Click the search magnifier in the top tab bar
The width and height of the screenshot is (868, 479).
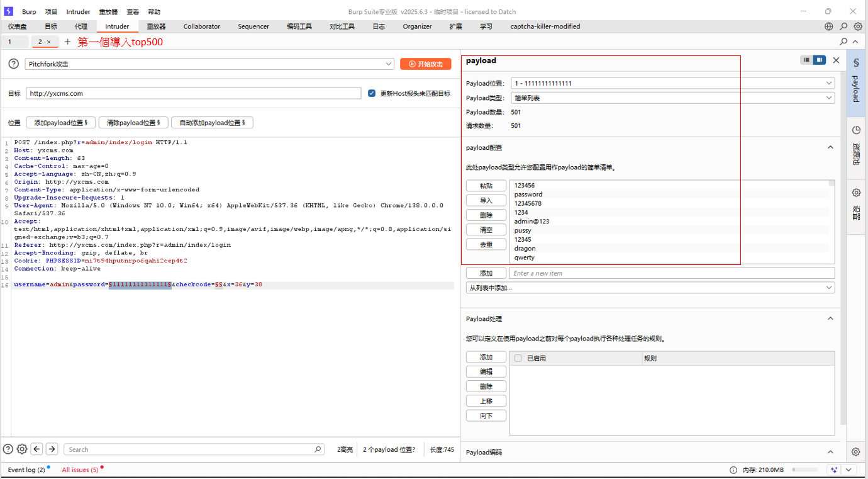point(843,26)
